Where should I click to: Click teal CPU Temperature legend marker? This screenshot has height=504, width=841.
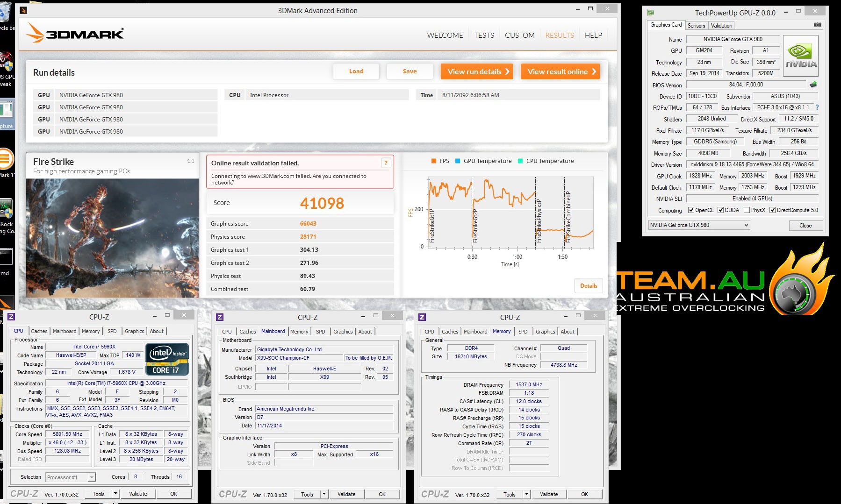(520, 161)
